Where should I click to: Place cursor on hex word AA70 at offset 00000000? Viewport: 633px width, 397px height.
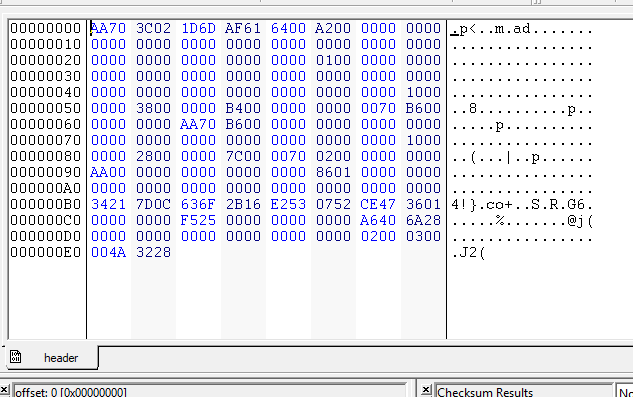coord(108,28)
